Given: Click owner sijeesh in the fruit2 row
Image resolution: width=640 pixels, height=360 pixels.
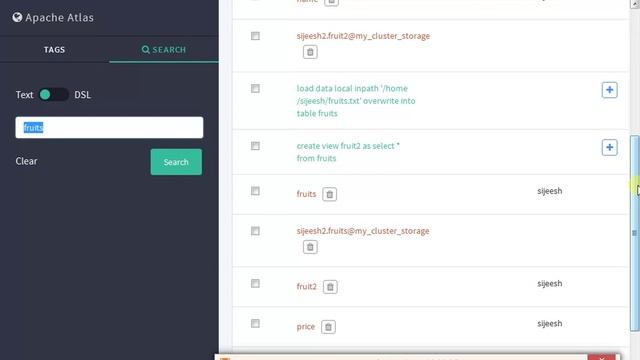Looking at the screenshot, I should pos(549,283).
